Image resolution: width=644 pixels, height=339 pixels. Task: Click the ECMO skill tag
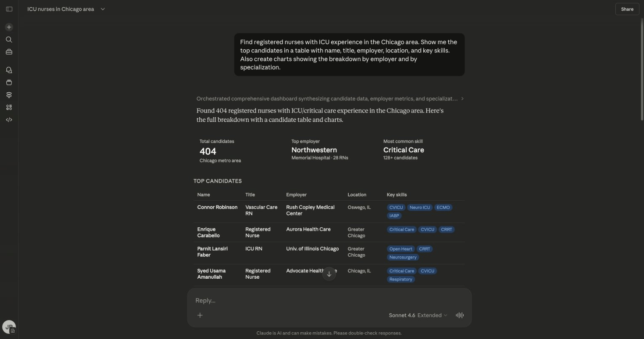443,207
